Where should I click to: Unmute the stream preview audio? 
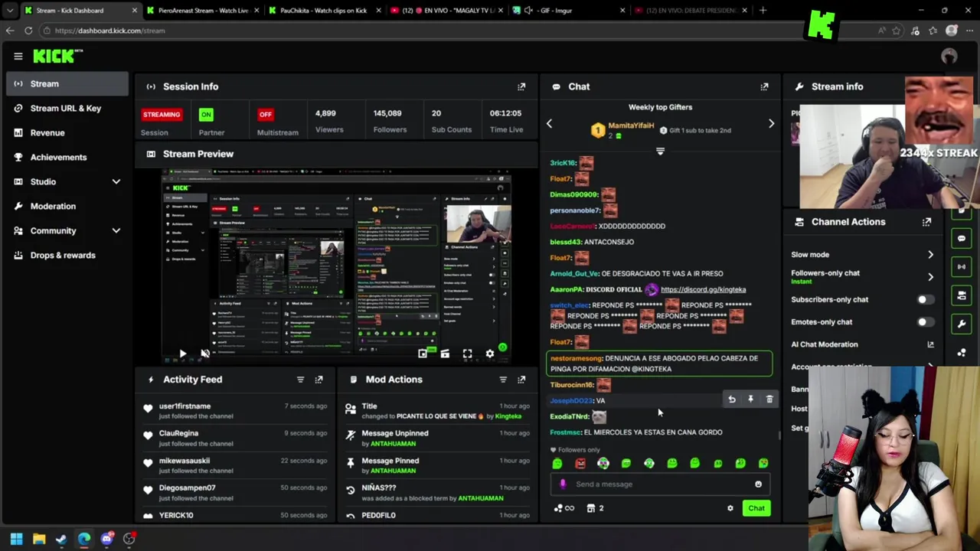(x=205, y=354)
